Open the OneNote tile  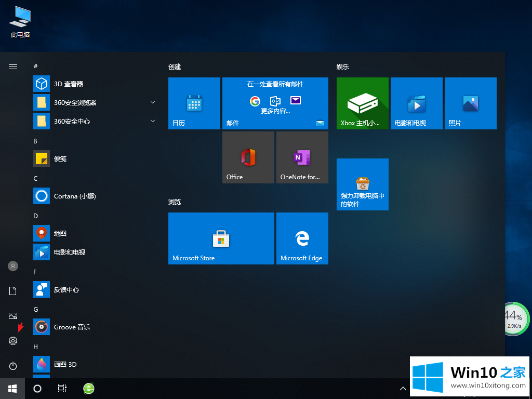click(302, 157)
